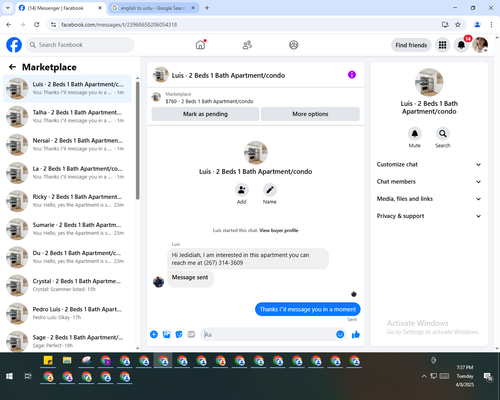Open the Chrome profile icon
Viewport: 500px width, 400px height.
pos(477,25)
